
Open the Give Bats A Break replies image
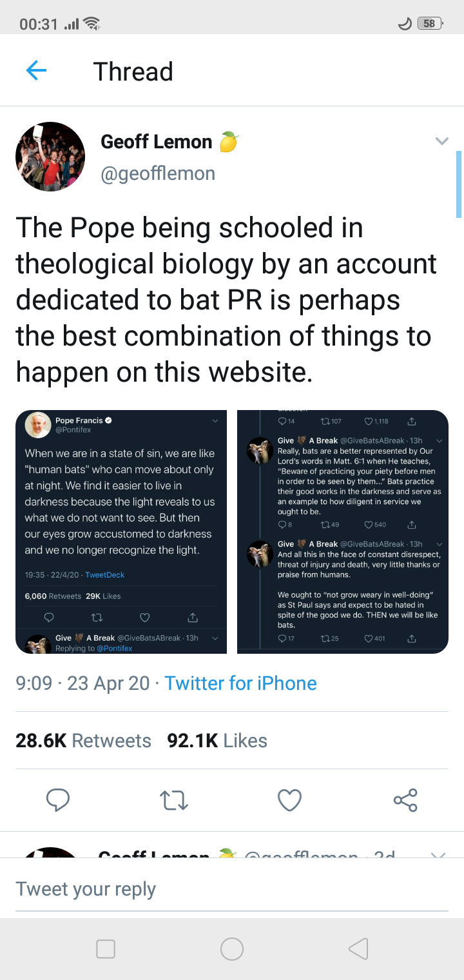(x=342, y=532)
